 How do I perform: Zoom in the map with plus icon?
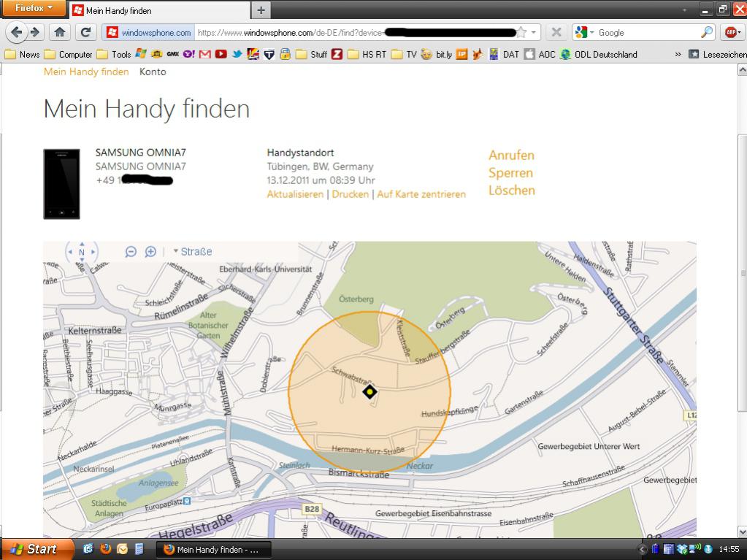point(150,251)
